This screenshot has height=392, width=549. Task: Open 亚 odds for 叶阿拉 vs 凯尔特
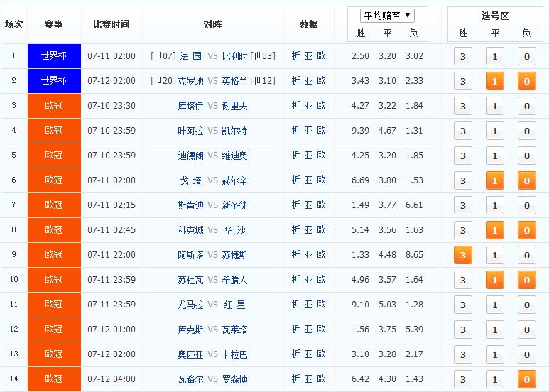[308, 130]
